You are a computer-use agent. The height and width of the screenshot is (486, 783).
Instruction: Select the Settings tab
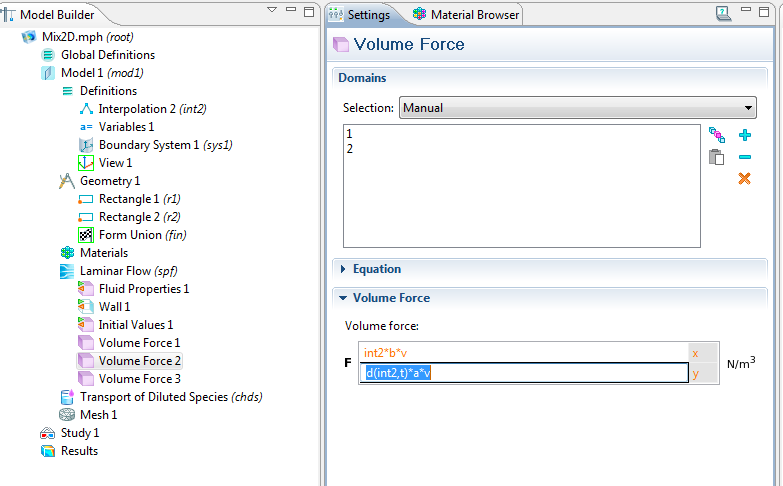tap(367, 15)
